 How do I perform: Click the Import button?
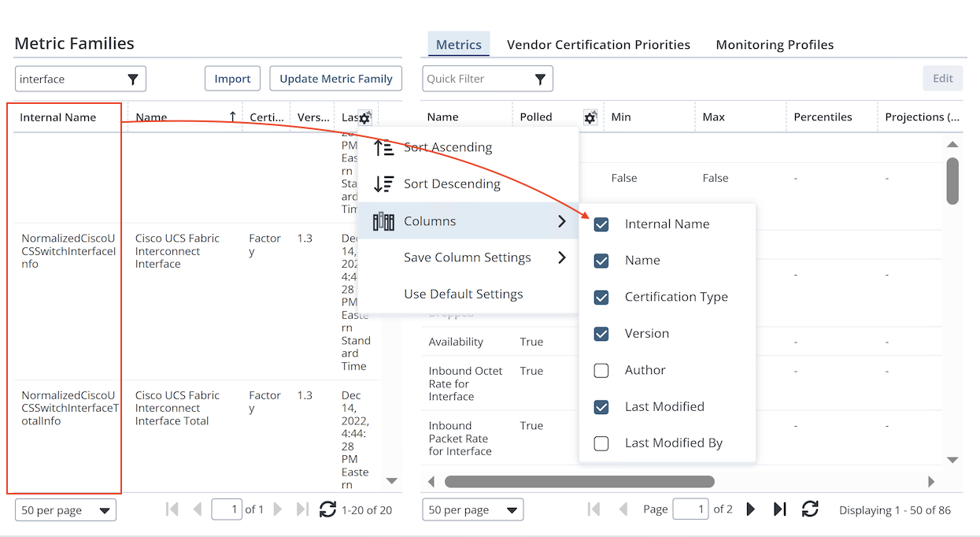232,79
